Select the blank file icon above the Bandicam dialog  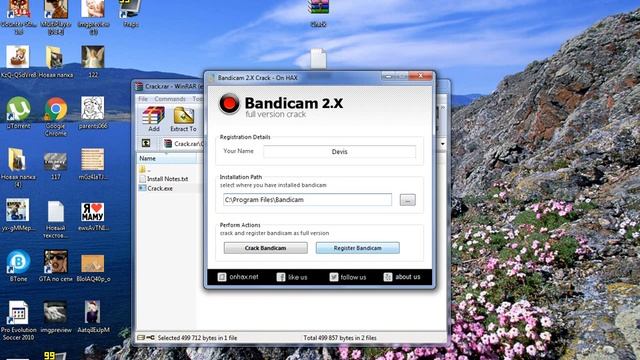(318, 58)
